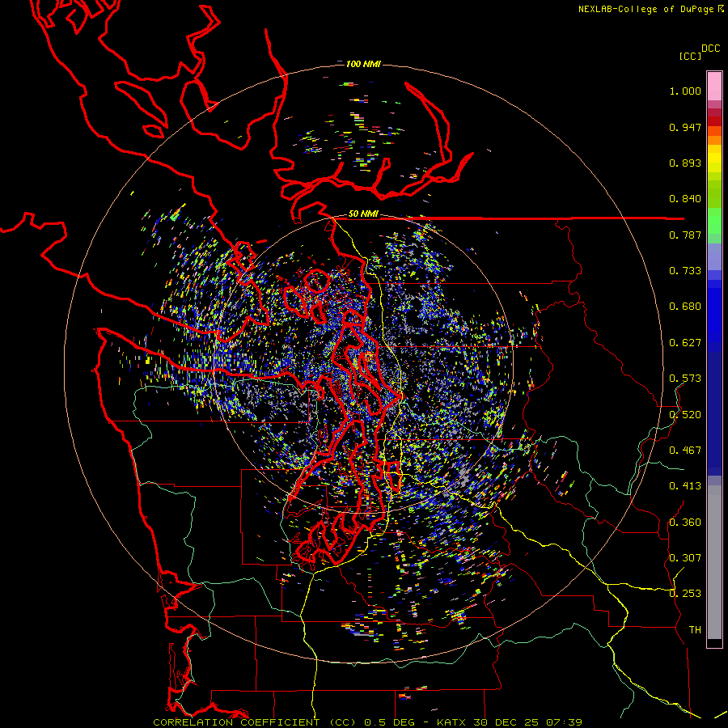The width and height of the screenshot is (728, 728).
Task: Click the 0.467 color scale value
Action: [x=685, y=450]
